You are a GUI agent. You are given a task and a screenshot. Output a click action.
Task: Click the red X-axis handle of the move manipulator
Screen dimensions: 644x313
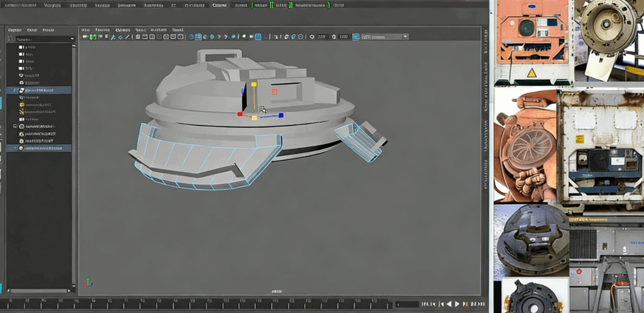pyautogui.click(x=240, y=115)
